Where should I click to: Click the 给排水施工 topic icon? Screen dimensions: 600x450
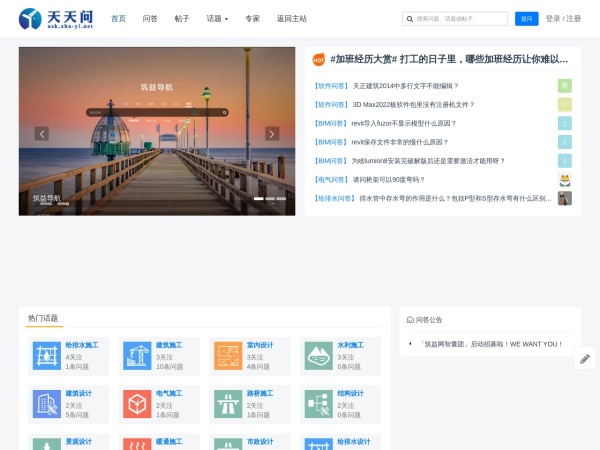[47, 355]
